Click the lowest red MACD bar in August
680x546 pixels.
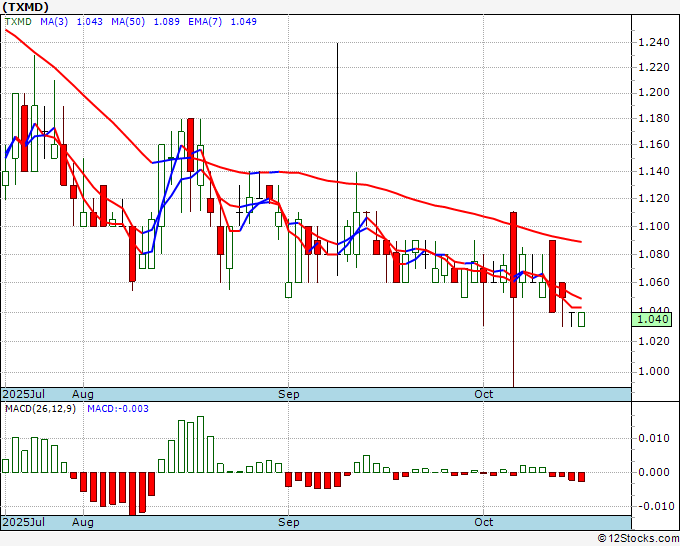(132, 494)
